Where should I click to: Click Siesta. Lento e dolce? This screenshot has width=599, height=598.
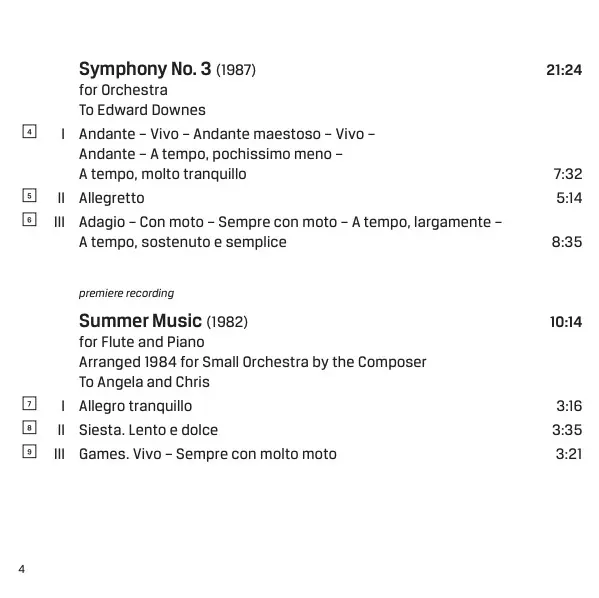coord(148,430)
